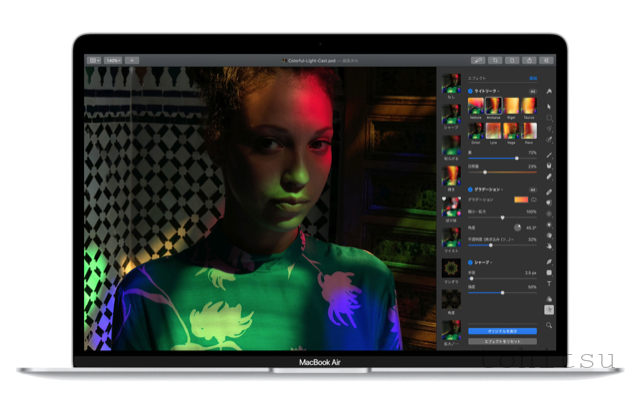
Task: Select the Mandala effect preset thumbnail
Action: (x=451, y=269)
